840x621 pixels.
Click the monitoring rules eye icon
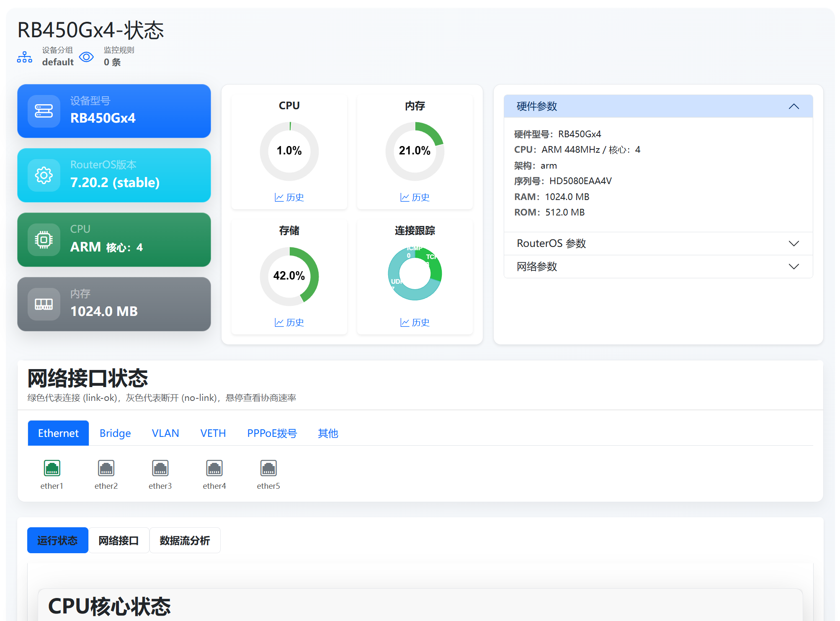click(86, 57)
